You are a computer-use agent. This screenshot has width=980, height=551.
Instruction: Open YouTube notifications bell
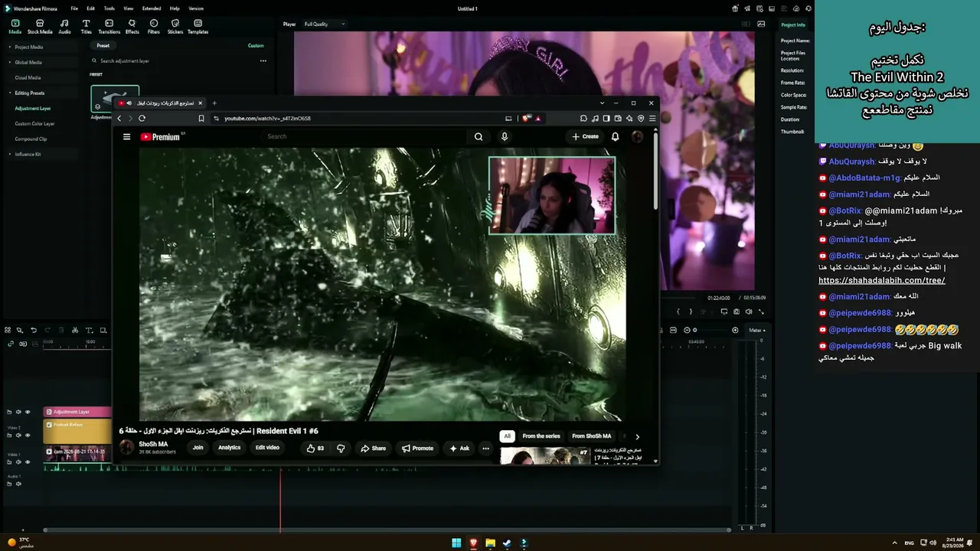pos(615,137)
